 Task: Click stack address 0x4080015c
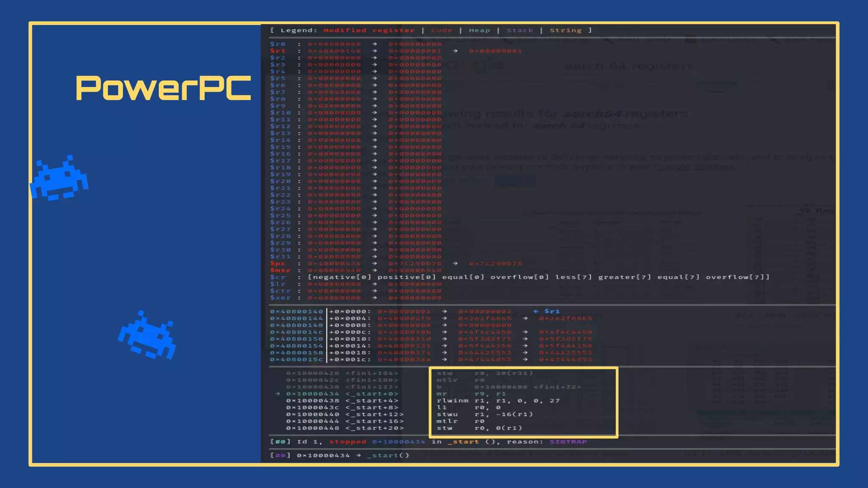(296, 360)
